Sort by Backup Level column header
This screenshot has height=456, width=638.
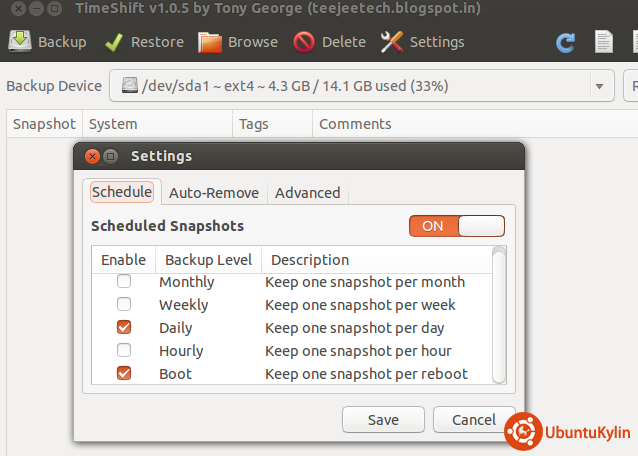click(208, 260)
